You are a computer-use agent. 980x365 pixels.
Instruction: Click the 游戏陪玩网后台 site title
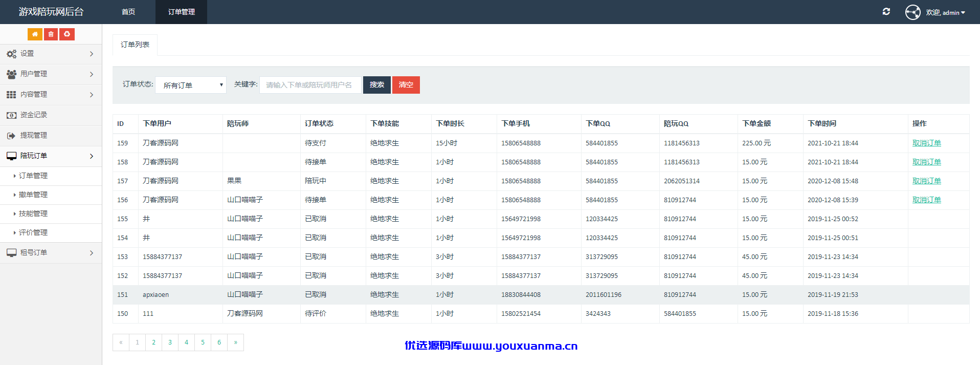[x=51, y=12]
